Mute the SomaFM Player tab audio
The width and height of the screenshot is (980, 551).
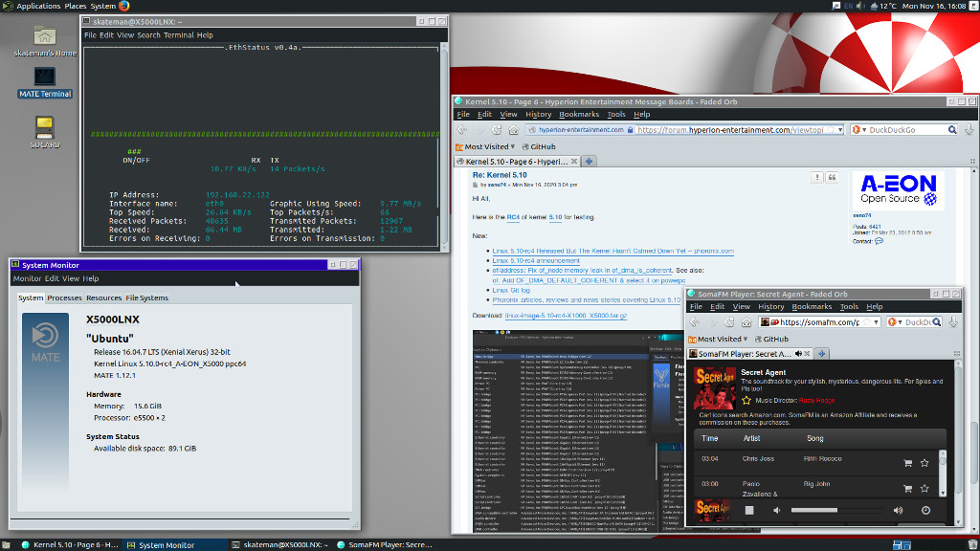[x=798, y=354]
